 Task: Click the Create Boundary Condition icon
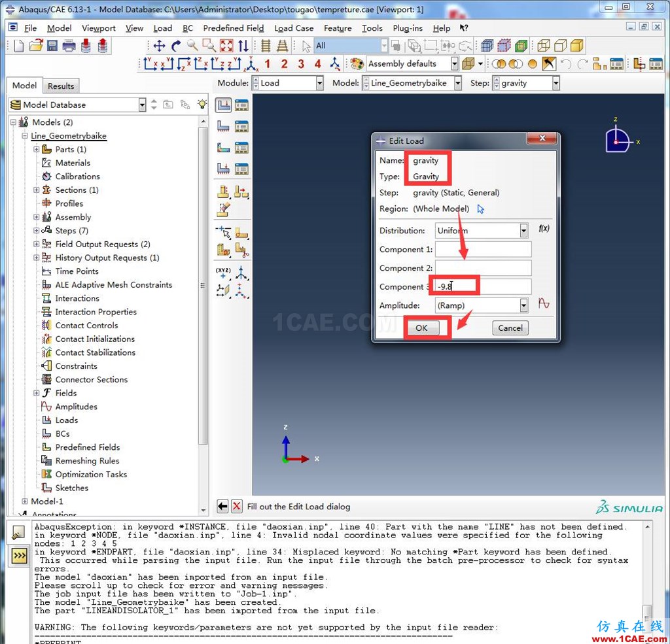[x=223, y=126]
